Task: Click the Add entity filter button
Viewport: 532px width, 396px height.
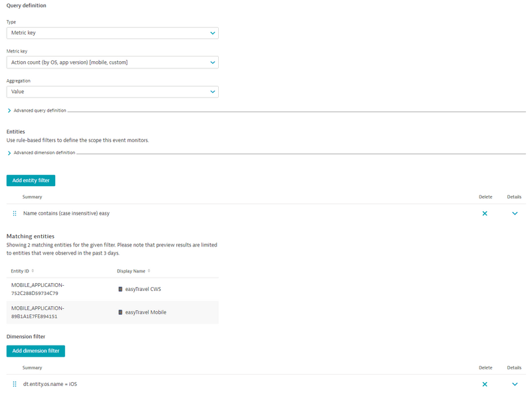Action: coord(31,180)
